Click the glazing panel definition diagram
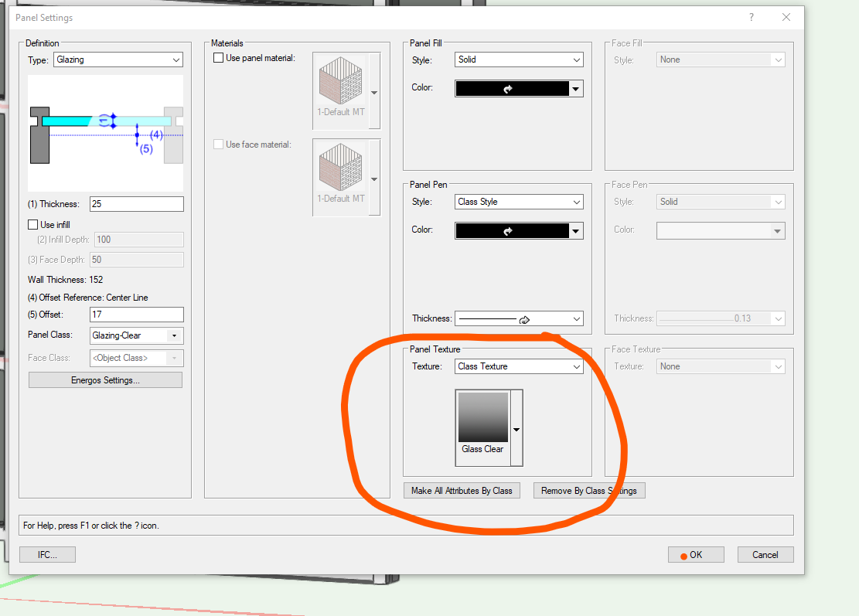Viewport: 859px width, 616px height. [105, 132]
